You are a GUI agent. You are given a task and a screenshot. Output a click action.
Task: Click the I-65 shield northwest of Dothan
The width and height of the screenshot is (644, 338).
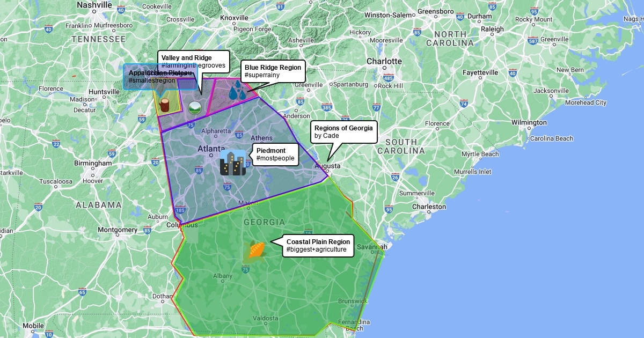[x=82, y=292]
